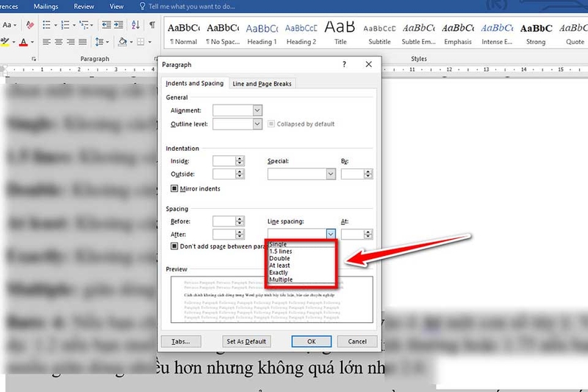This screenshot has width=588, height=392.
Task: Confirm the dialog with OK
Action: tap(311, 341)
